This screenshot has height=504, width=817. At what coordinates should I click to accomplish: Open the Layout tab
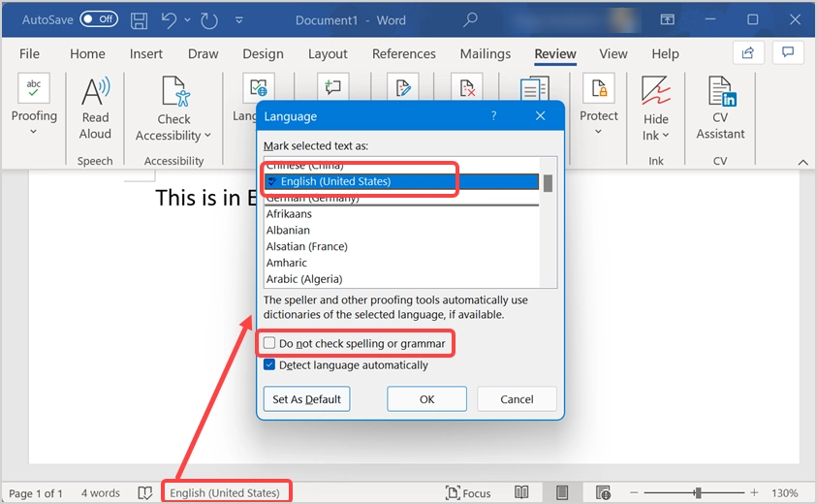[x=328, y=53]
